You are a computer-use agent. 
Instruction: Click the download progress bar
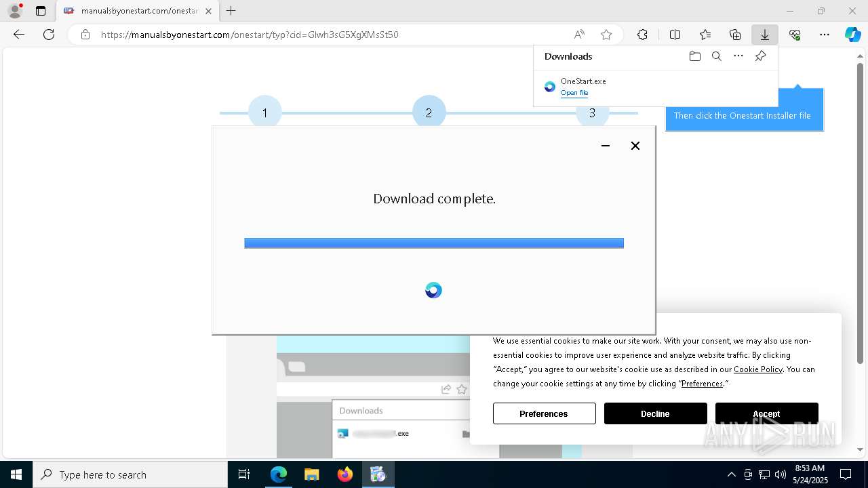pos(434,243)
